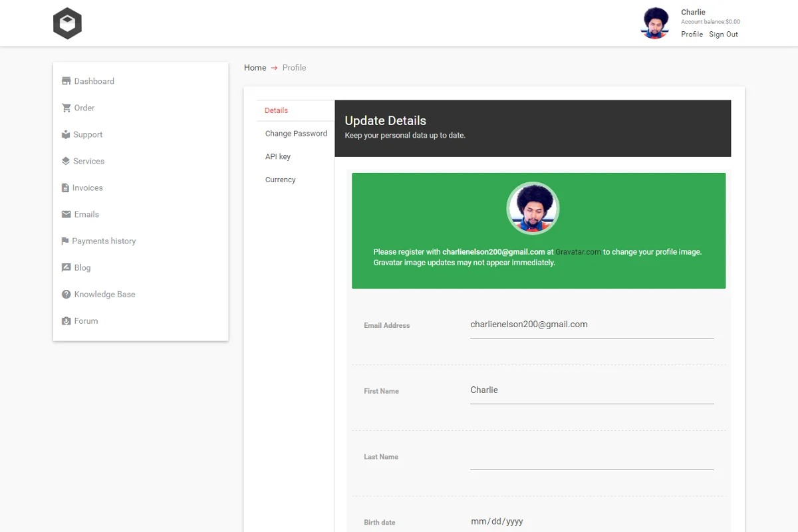Select the Currency tab

280,180
